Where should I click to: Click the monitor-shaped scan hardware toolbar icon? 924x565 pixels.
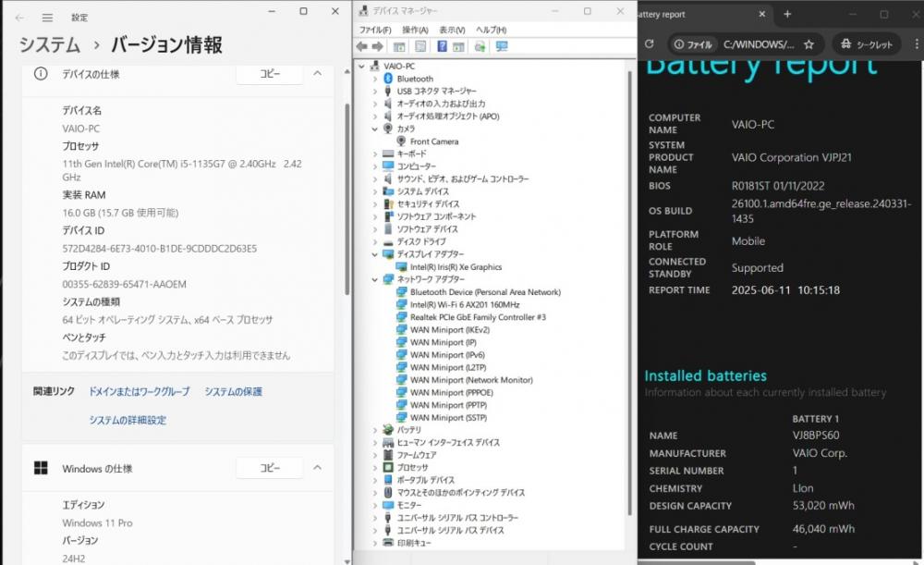[x=502, y=46]
